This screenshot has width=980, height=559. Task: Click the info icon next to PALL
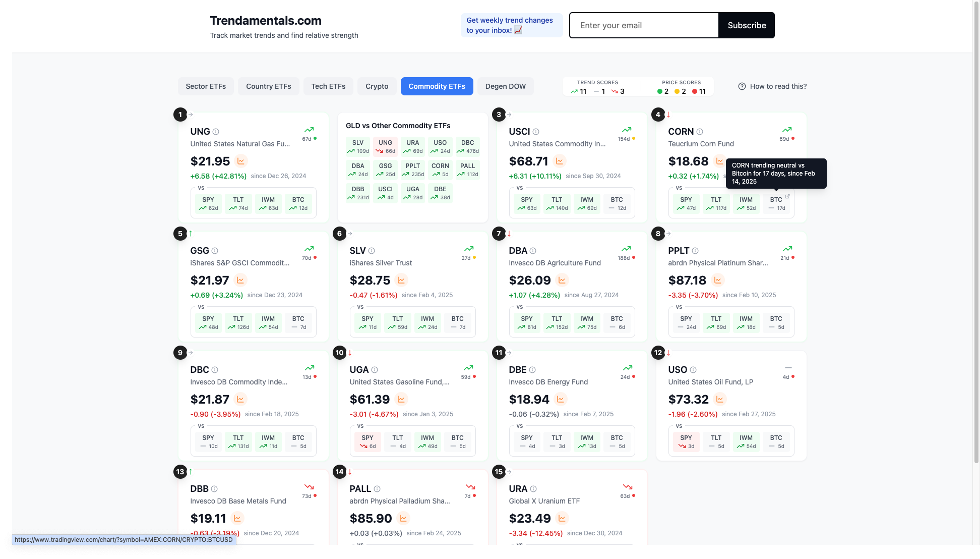coord(377,489)
